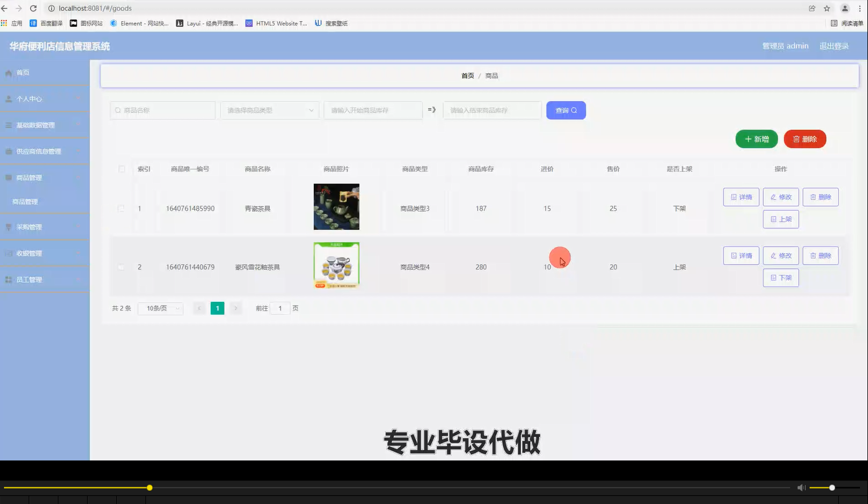Click the home icon beside 首页
The image size is (868, 504).
click(x=8, y=72)
